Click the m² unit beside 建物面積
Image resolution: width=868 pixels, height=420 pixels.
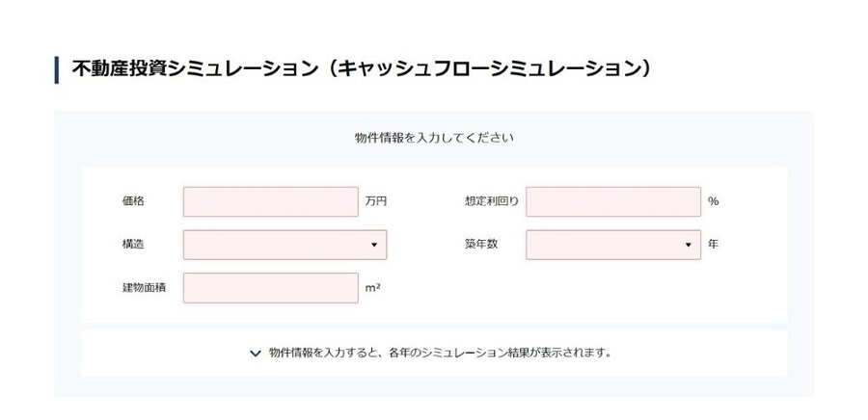coord(372,287)
